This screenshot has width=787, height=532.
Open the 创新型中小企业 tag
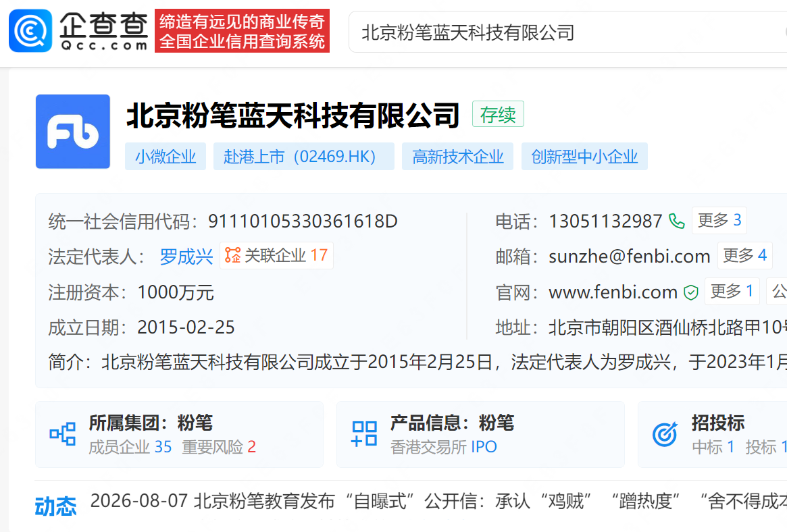[584, 157]
